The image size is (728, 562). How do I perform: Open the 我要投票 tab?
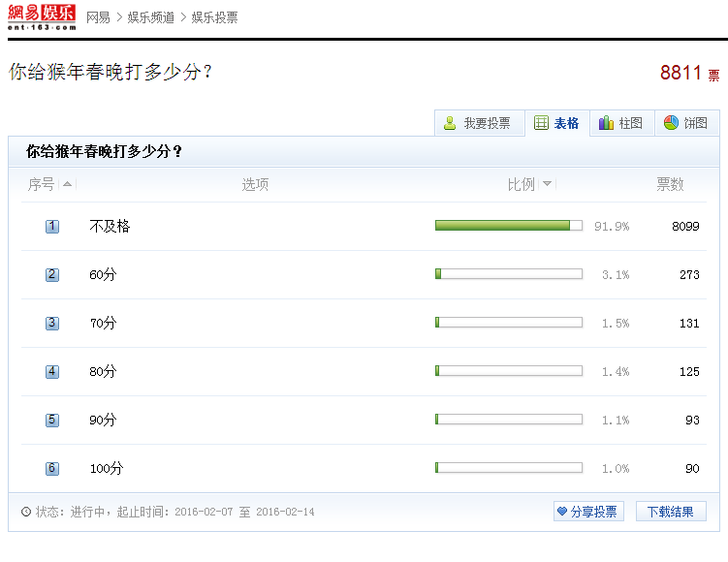pyautogui.click(x=478, y=123)
